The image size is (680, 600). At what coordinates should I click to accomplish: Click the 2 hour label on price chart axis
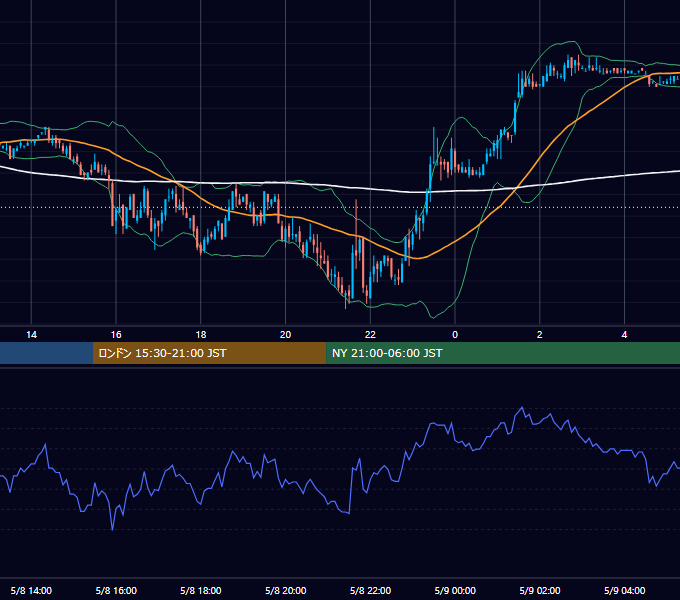(539, 335)
